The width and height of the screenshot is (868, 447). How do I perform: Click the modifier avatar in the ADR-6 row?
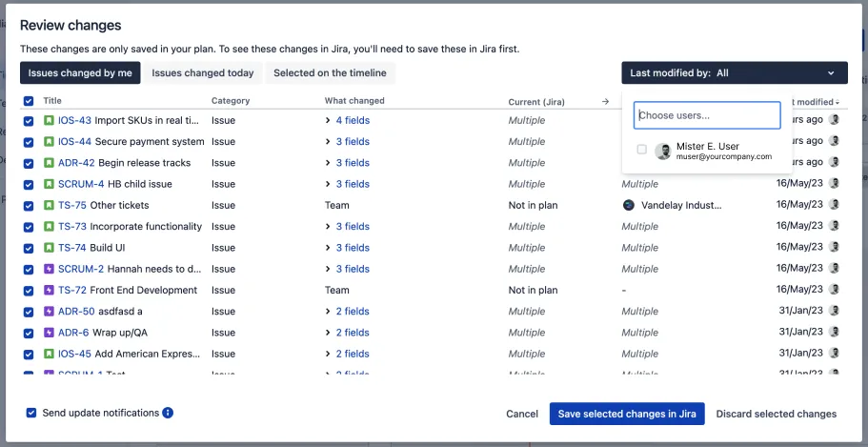[834, 332]
